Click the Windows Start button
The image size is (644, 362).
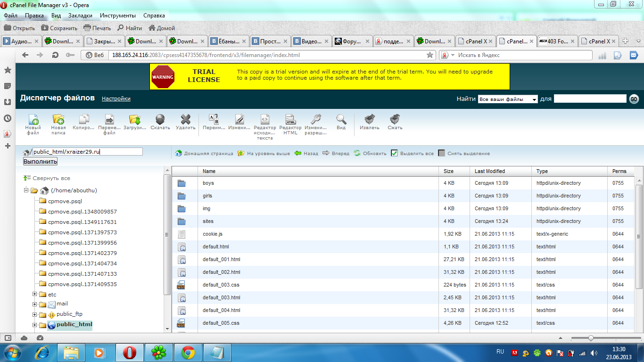[x=12, y=352]
